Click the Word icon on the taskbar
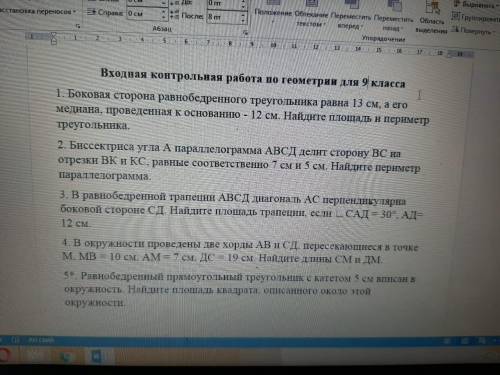Viewport: 500px width, 375px height. click(97, 357)
